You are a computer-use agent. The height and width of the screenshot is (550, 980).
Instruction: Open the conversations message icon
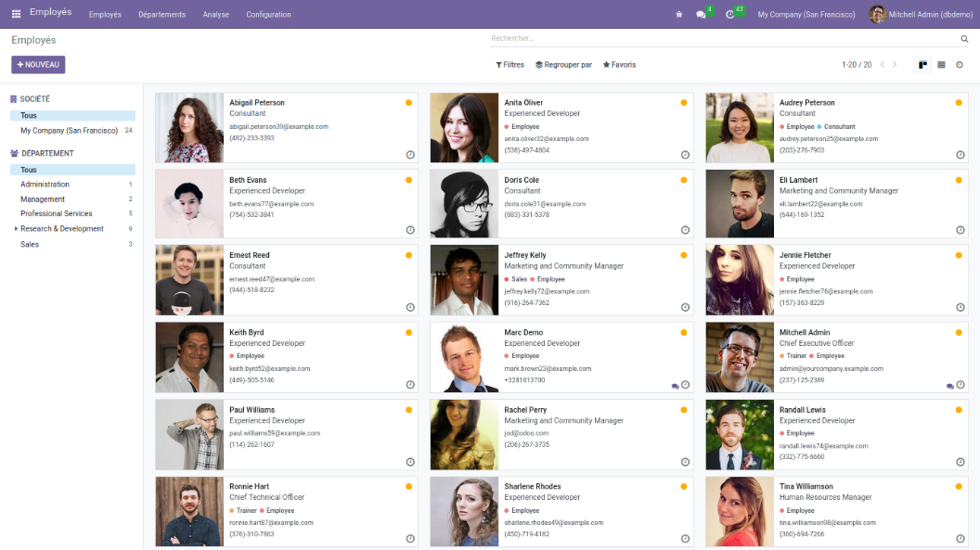(701, 15)
